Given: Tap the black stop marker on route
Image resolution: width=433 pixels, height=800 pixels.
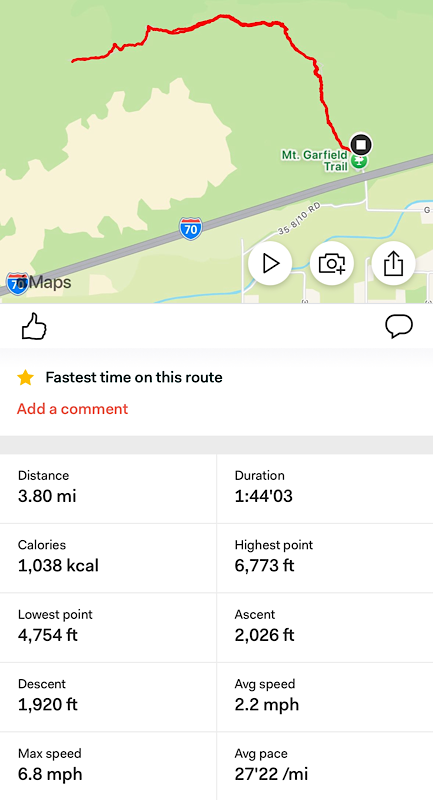Looking at the screenshot, I should tap(361, 144).
